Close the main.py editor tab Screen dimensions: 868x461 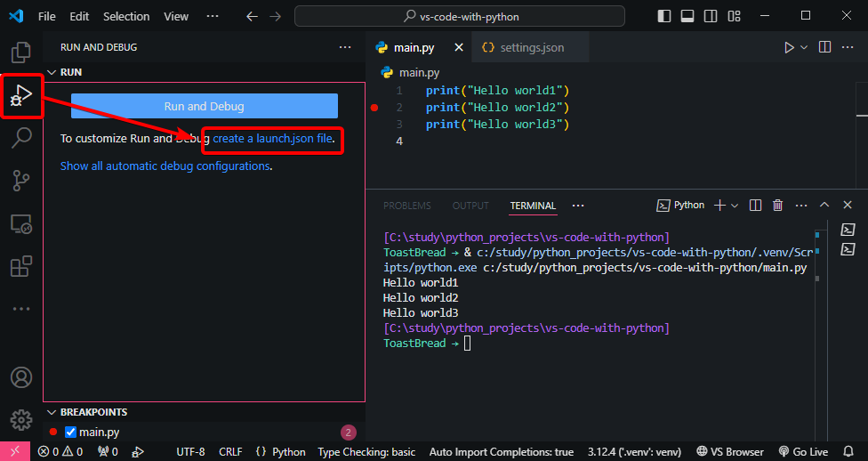pyautogui.click(x=458, y=48)
